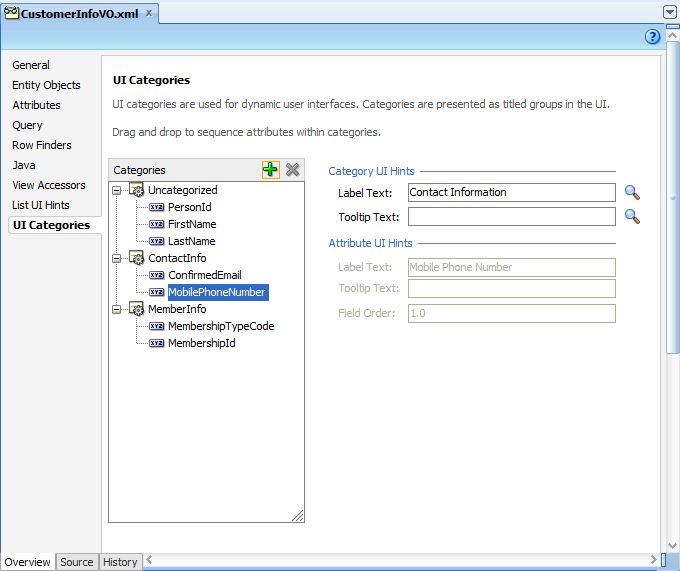Click the MembershipTypeCode attribute icon
Screen dimensions: 680x571
[157, 326]
